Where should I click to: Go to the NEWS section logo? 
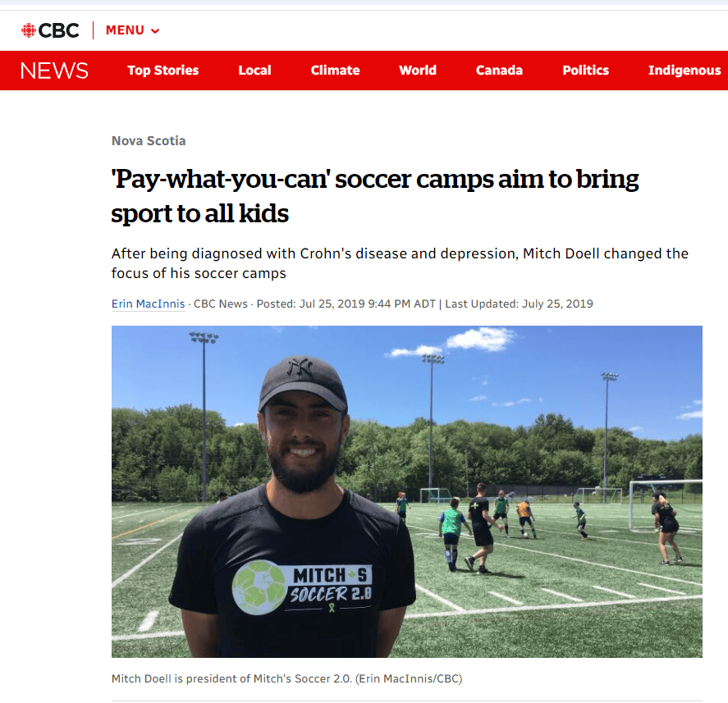click(54, 71)
